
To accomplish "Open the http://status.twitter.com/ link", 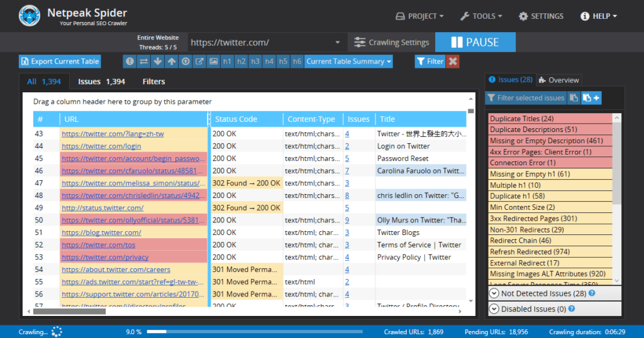I will point(103,208).
